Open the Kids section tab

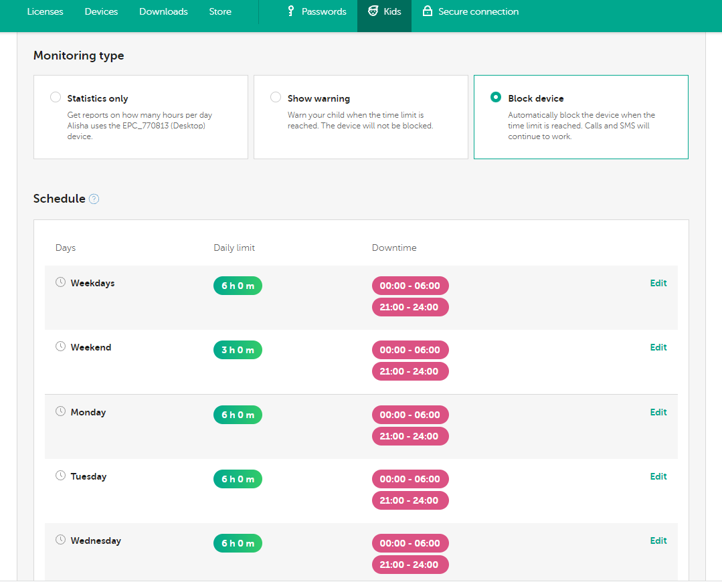pyautogui.click(x=385, y=11)
